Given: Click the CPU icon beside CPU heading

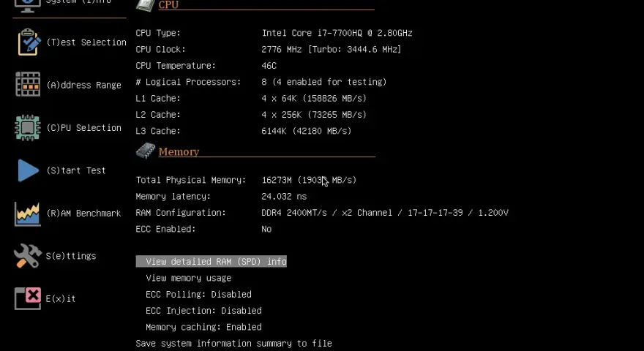Looking at the screenshot, I should pos(146,5).
